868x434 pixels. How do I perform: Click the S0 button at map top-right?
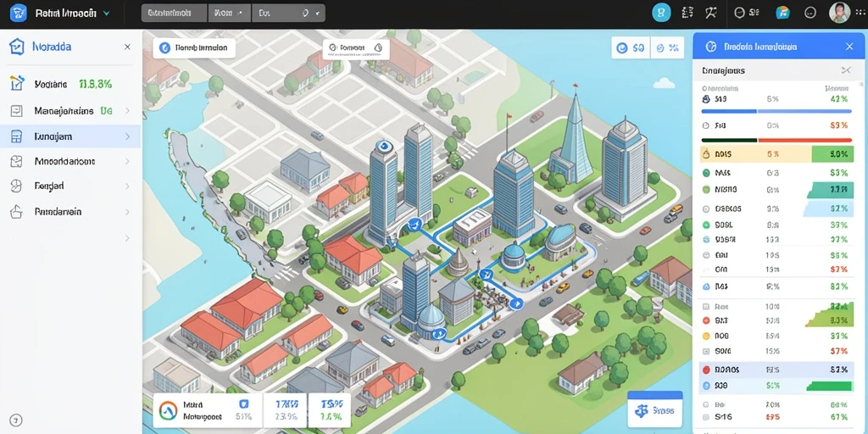(631, 48)
